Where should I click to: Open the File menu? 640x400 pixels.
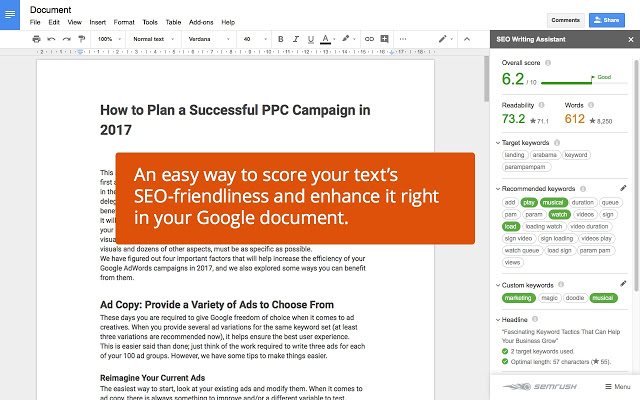coord(35,22)
